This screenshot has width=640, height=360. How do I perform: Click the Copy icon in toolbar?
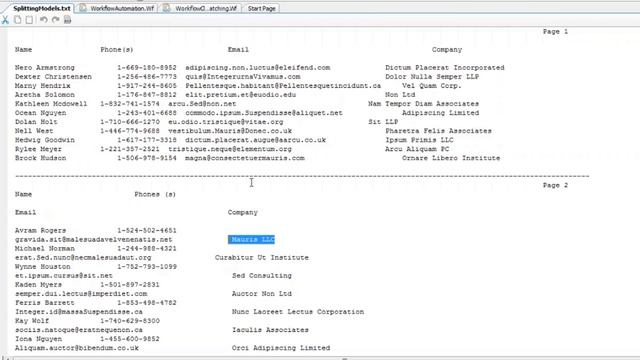click(x=18, y=20)
